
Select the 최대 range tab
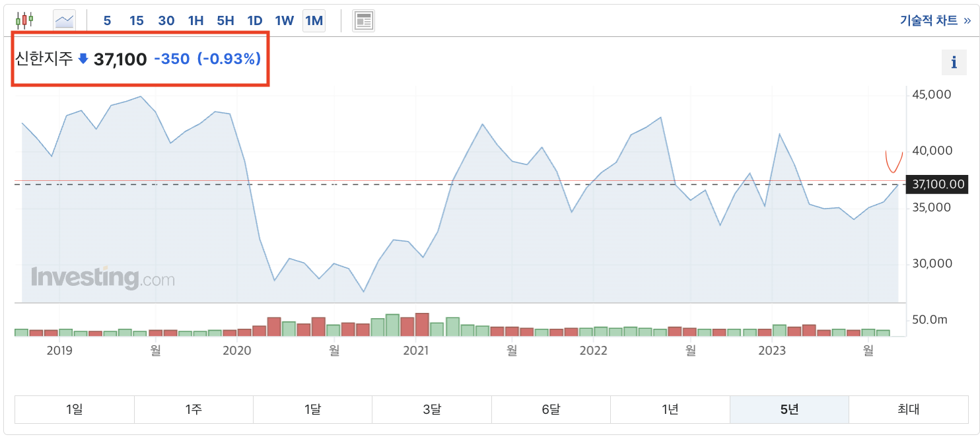(908, 409)
